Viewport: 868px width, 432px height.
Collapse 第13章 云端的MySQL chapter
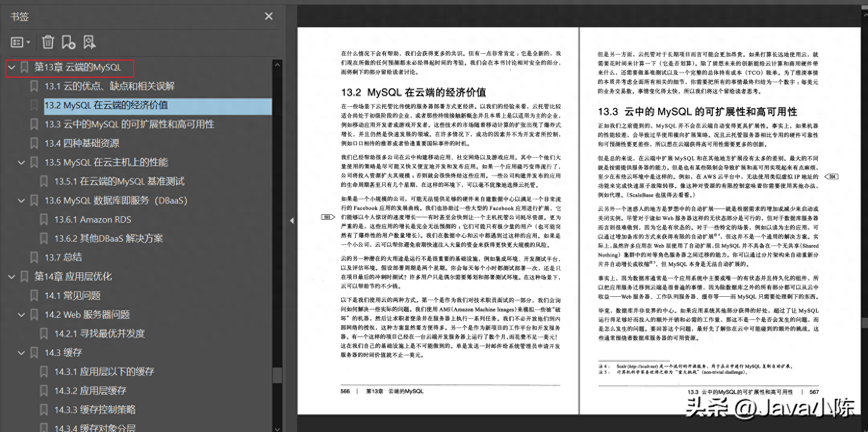pos(12,67)
